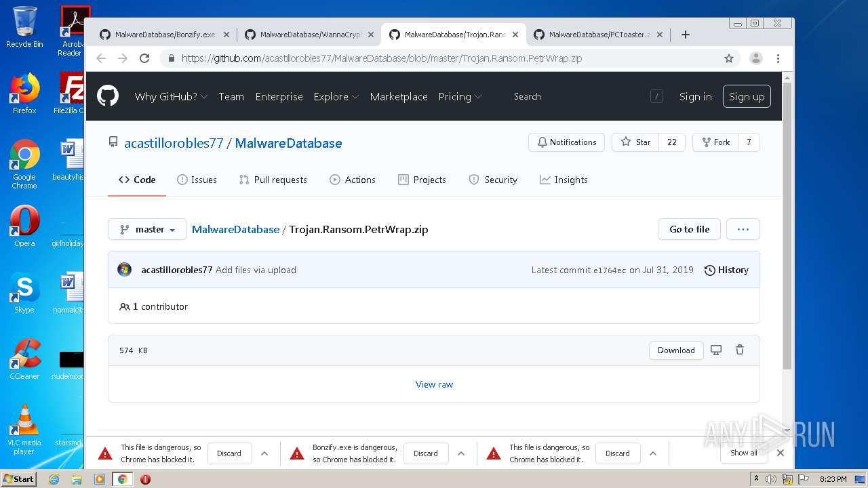This screenshot has height=488, width=868.
Task: Go back using browser back arrow
Action: [101, 58]
